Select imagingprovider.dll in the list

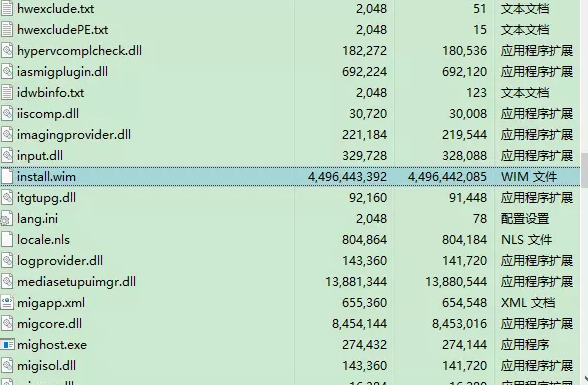(74, 135)
